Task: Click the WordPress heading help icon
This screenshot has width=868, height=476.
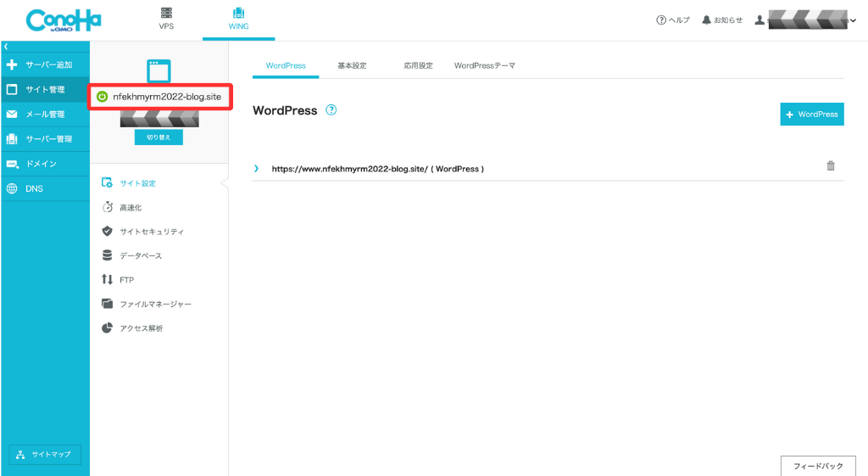Action: coord(331,109)
